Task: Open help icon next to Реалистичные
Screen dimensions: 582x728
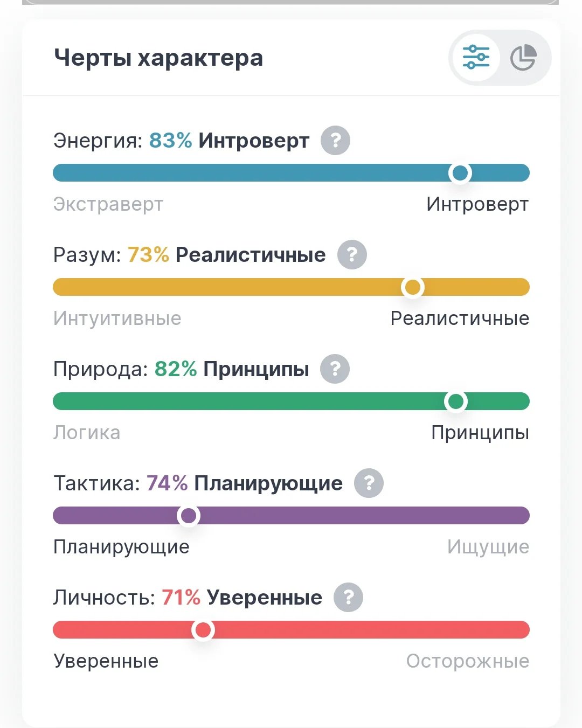Action: coord(352,255)
